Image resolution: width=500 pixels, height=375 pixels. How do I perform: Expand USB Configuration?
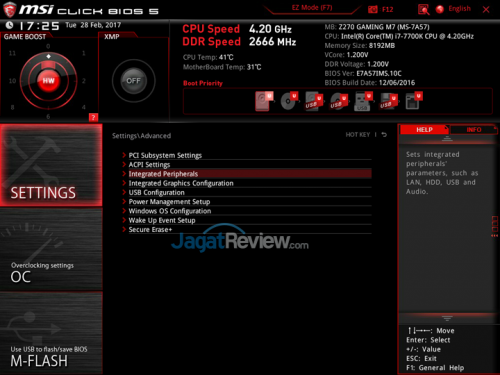tap(247, 192)
